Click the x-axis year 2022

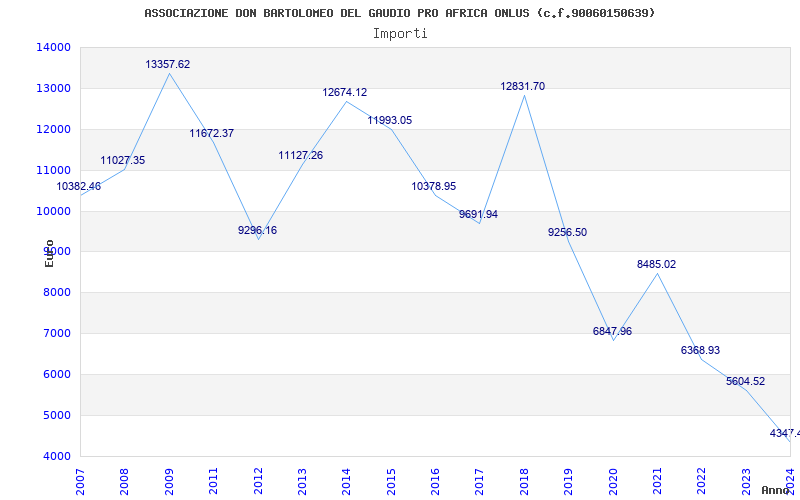point(702,481)
